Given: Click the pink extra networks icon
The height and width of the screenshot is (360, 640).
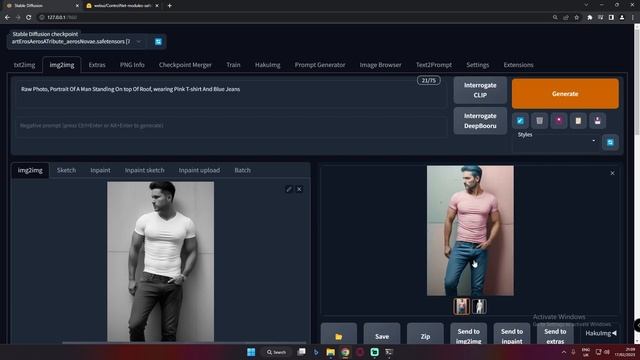Looking at the screenshot, I should pyautogui.click(x=559, y=121).
